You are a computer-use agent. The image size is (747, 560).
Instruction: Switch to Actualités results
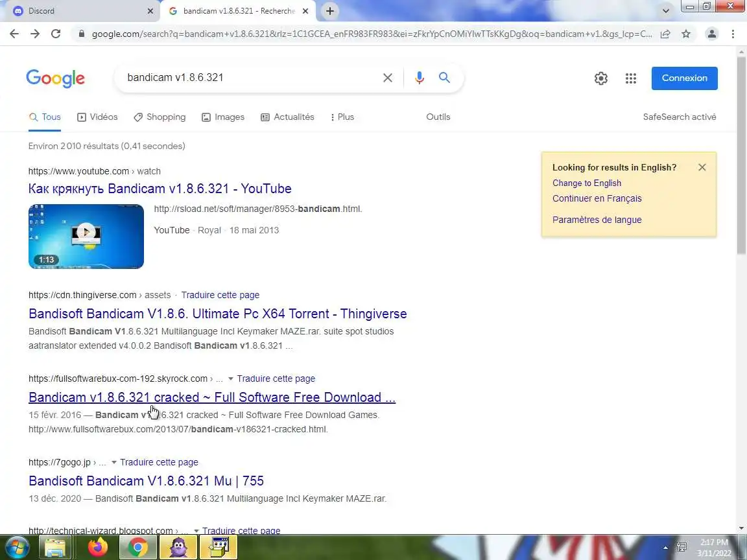pos(287,117)
